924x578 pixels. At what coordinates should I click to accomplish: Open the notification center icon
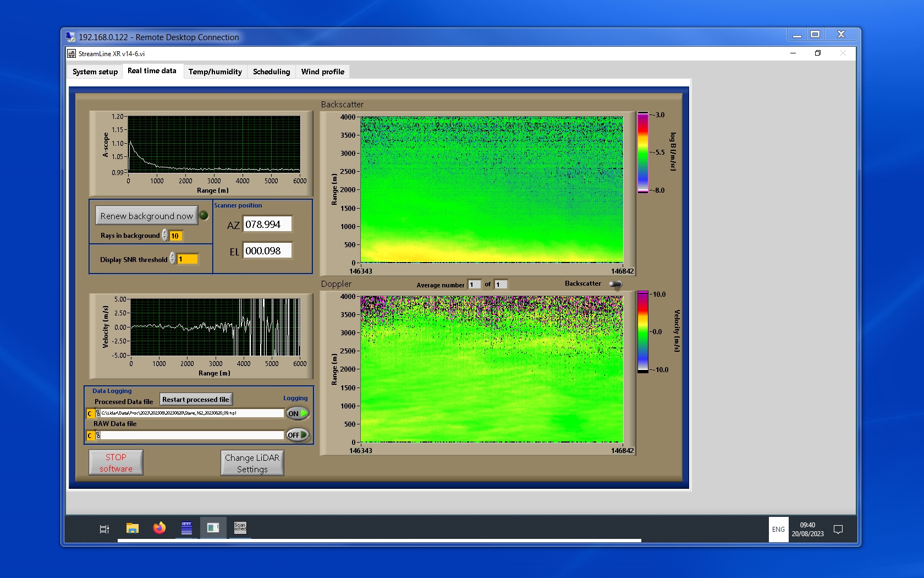838,530
